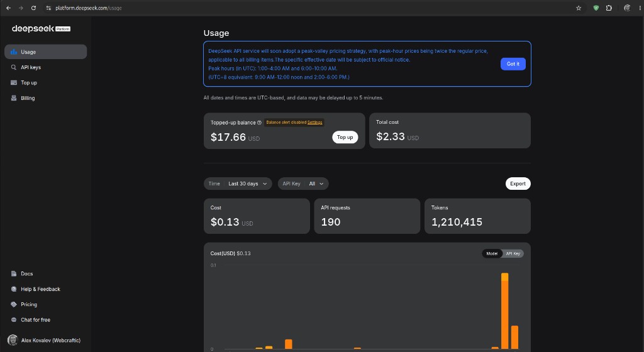
Task: Reload the page with refresh icon
Action: (x=34, y=8)
